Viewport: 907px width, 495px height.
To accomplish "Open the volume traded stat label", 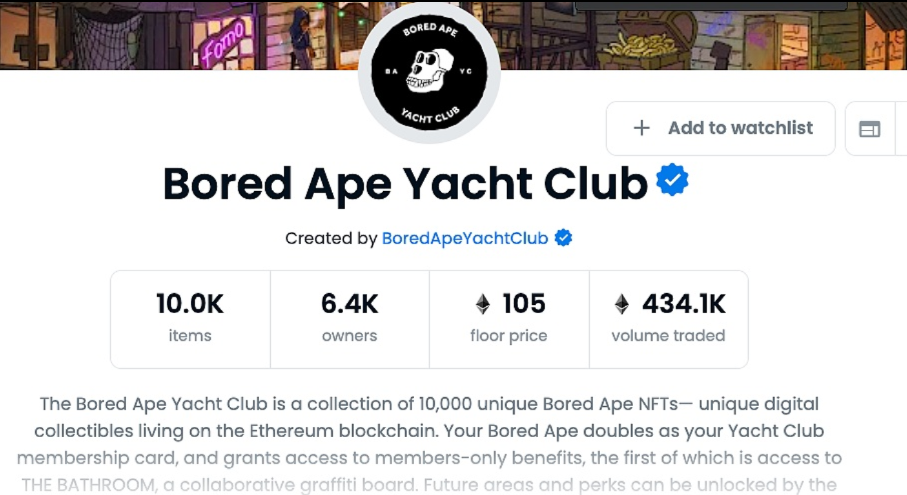I will coord(668,336).
